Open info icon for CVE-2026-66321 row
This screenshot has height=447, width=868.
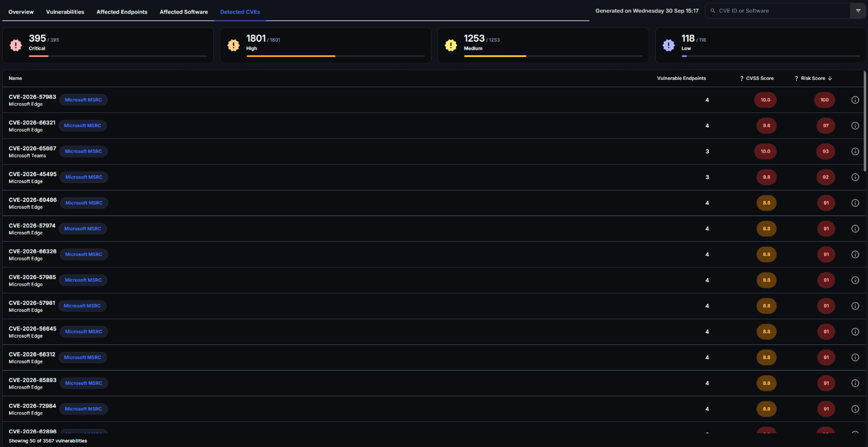tap(855, 125)
